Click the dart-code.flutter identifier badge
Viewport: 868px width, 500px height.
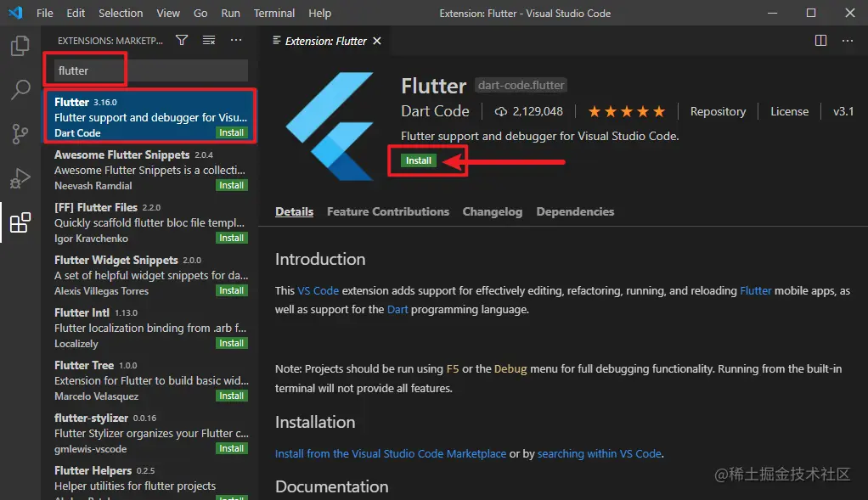(521, 85)
